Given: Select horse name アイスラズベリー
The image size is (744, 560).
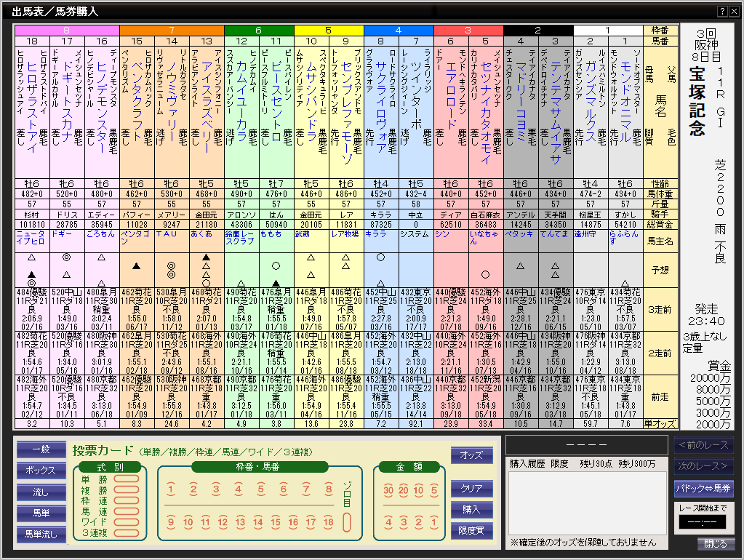Looking at the screenshot, I should point(207,107).
